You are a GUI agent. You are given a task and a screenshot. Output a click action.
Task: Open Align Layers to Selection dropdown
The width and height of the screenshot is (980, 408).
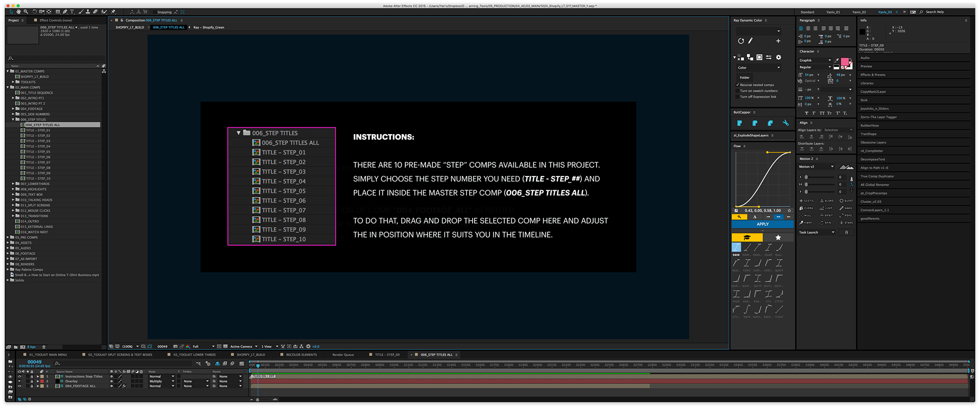pos(839,130)
